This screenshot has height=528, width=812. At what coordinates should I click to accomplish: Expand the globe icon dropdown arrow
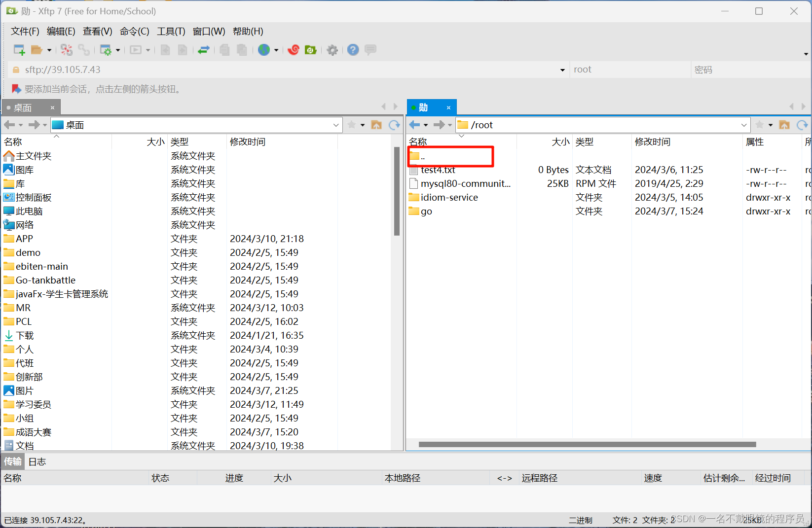tap(276, 50)
